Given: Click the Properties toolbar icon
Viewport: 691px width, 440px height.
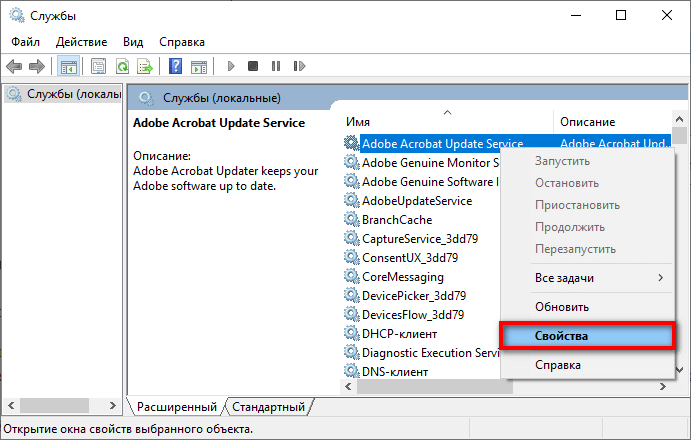Looking at the screenshot, I should [x=98, y=67].
